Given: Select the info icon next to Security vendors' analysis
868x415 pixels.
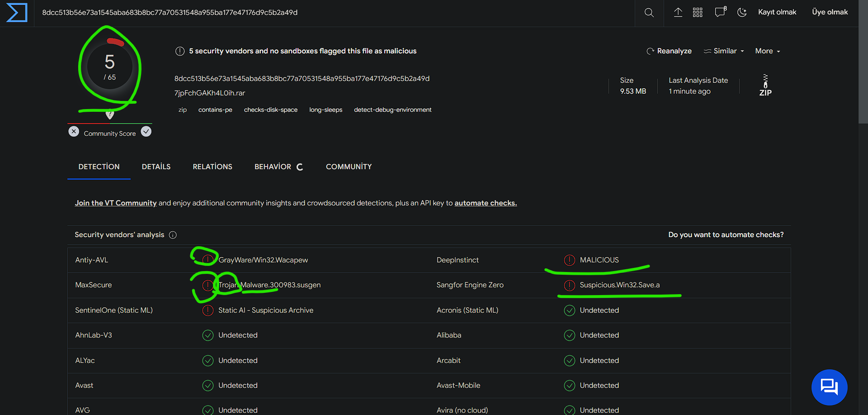Looking at the screenshot, I should [173, 235].
